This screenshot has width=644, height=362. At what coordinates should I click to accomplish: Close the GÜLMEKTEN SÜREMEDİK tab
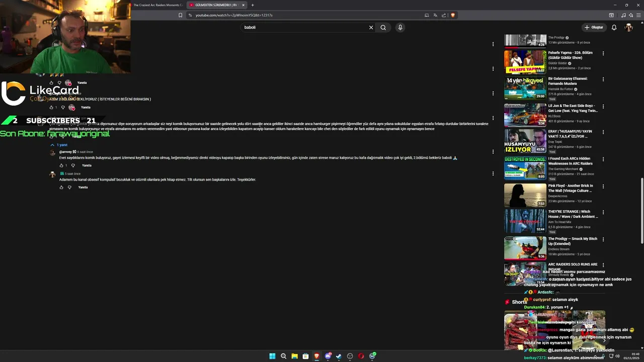tap(243, 5)
